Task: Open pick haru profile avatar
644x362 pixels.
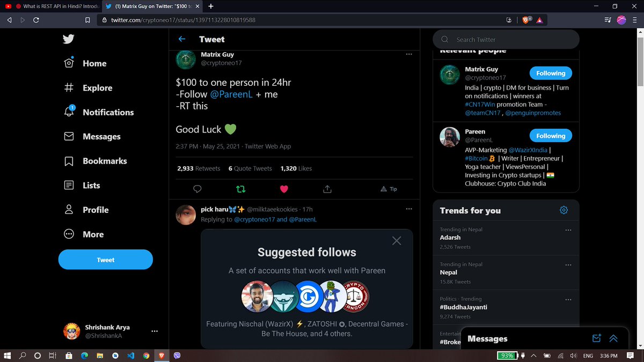Action: click(x=186, y=213)
